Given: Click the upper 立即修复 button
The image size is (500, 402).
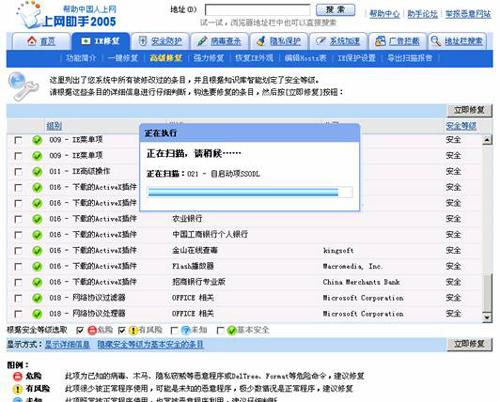Looking at the screenshot, I should 469,110.
